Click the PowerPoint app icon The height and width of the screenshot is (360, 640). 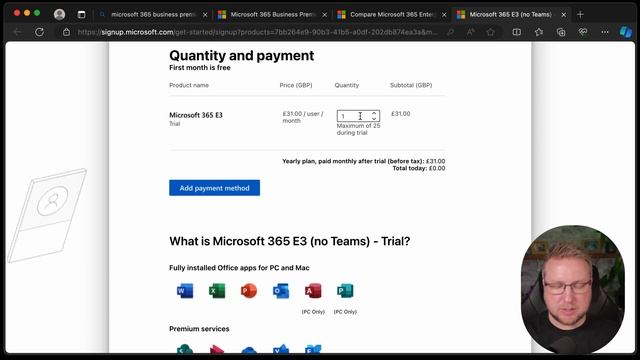pyautogui.click(x=249, y=291)
